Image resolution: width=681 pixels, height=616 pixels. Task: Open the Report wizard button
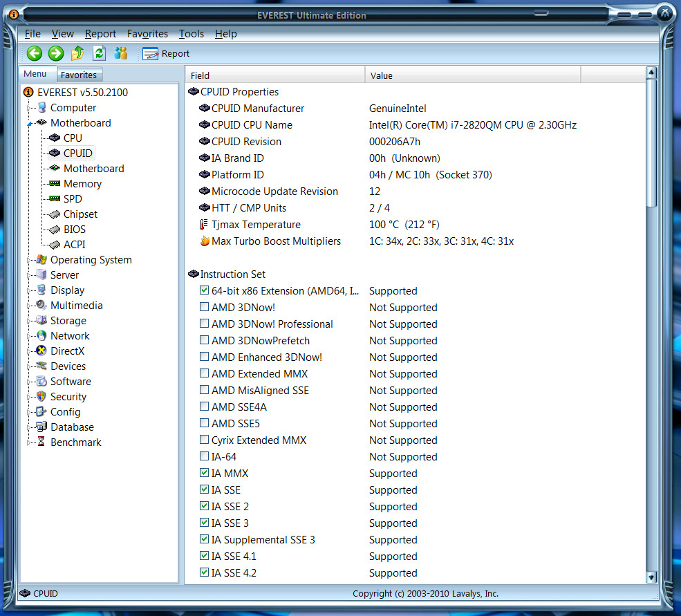pyautogui.click(x=167, y=53)
